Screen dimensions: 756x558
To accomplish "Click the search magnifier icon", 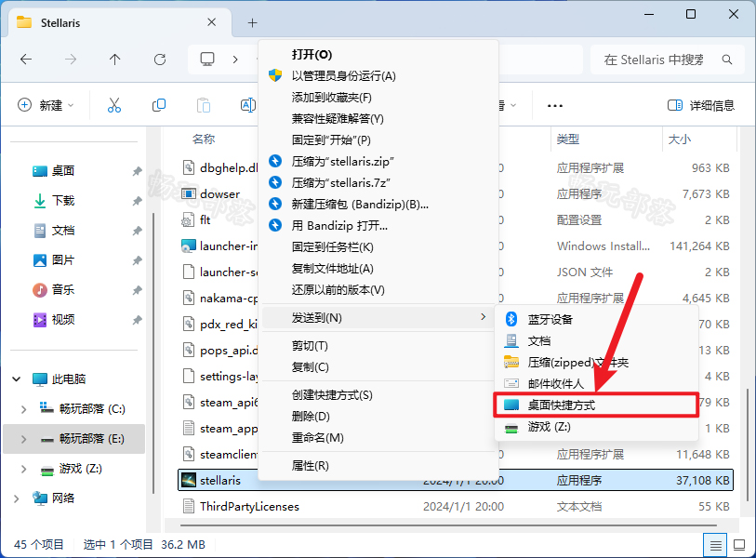I will click(x=727, y=60).
